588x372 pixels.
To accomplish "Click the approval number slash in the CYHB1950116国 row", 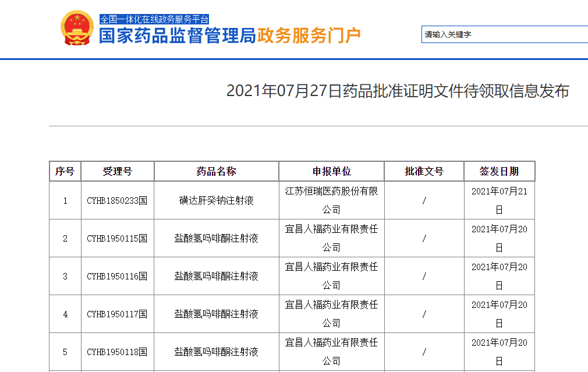I will tap(424, 277).
